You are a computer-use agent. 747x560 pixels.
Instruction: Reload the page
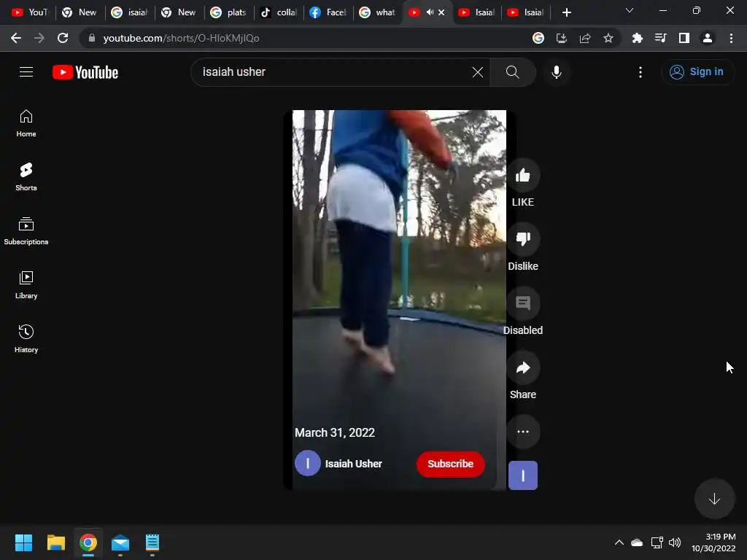[x=63, y=38]
